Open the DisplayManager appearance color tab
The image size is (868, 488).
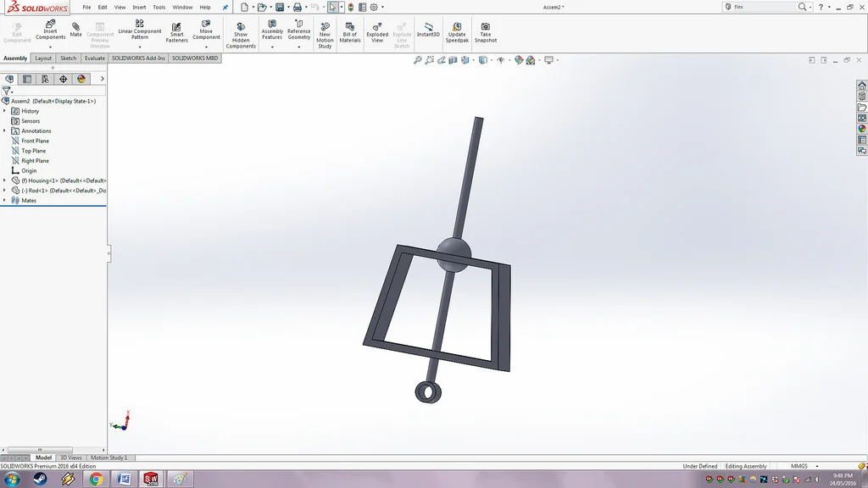tap(81, 79)
